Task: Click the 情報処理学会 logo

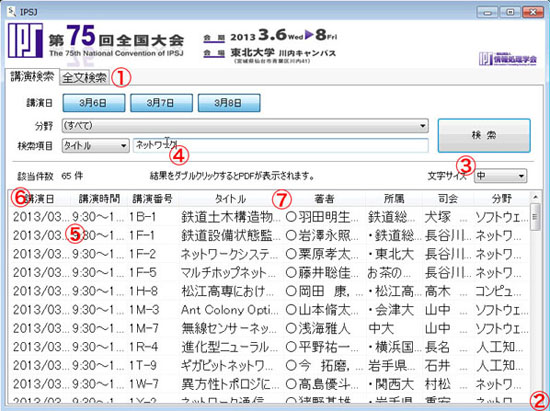Action: pyautogui.click(x=508, y=59)
